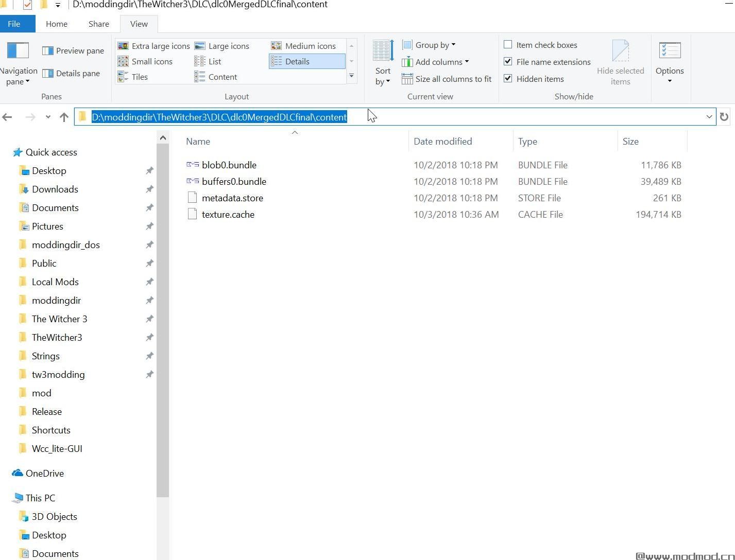Open This PC in sidebar
The width and height of the screenshot is (735, 560).
pos(34,498)
